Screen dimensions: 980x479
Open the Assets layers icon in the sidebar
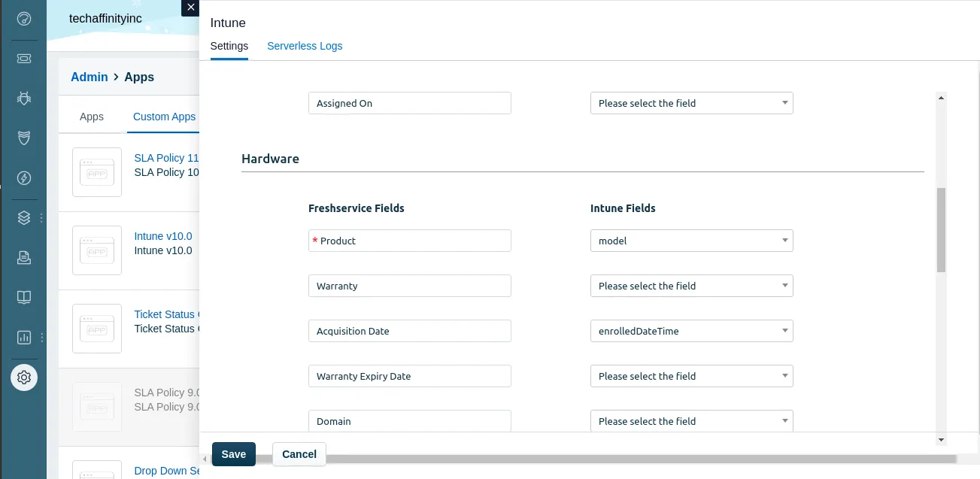point(23,218)
